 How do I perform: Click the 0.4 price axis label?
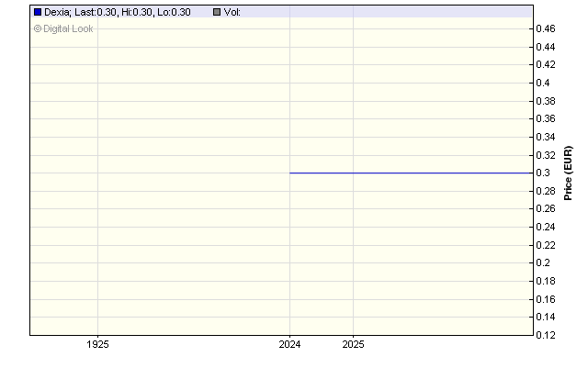pos(543,83)
